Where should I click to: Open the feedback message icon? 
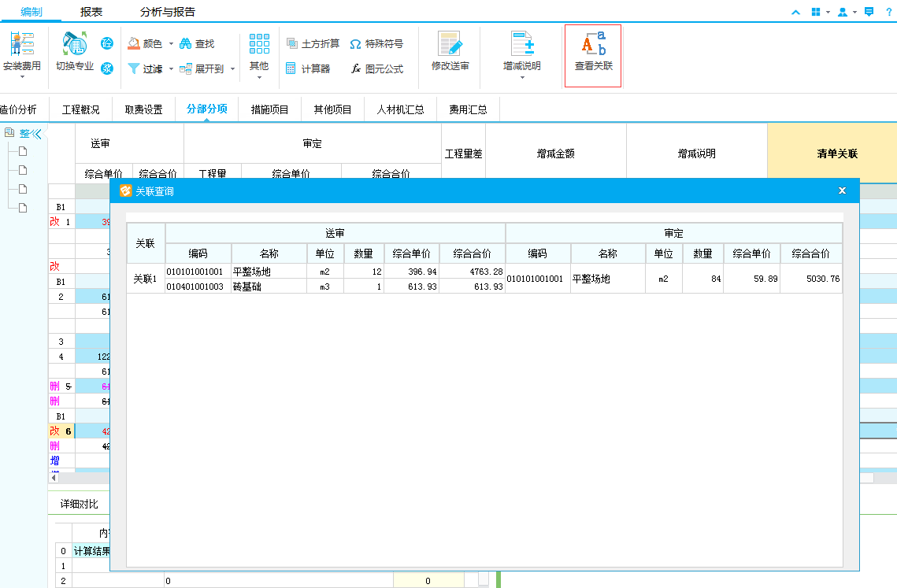pos(869,12)
